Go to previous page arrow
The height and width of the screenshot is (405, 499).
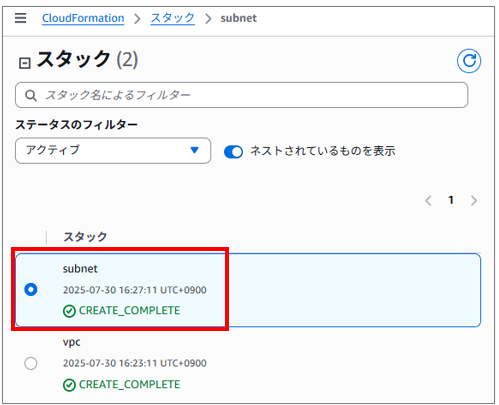(x=428, y=201)
